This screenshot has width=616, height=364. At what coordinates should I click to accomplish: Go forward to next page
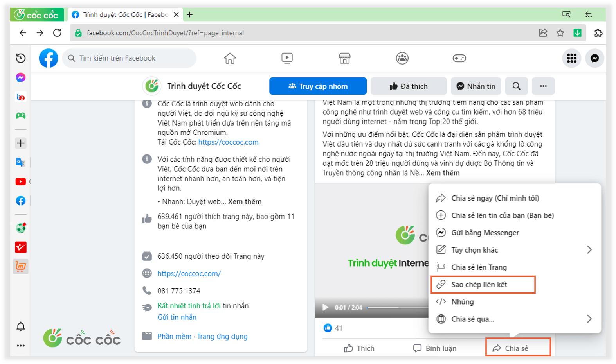tap(40, 33)
